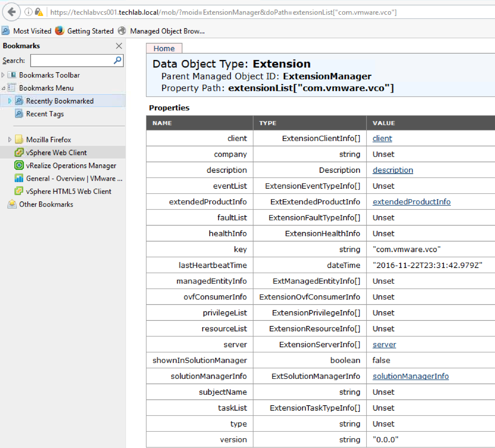Click the insecure connection lock warning icon
This screenshot has height=448, width=495.
point(39,12)
